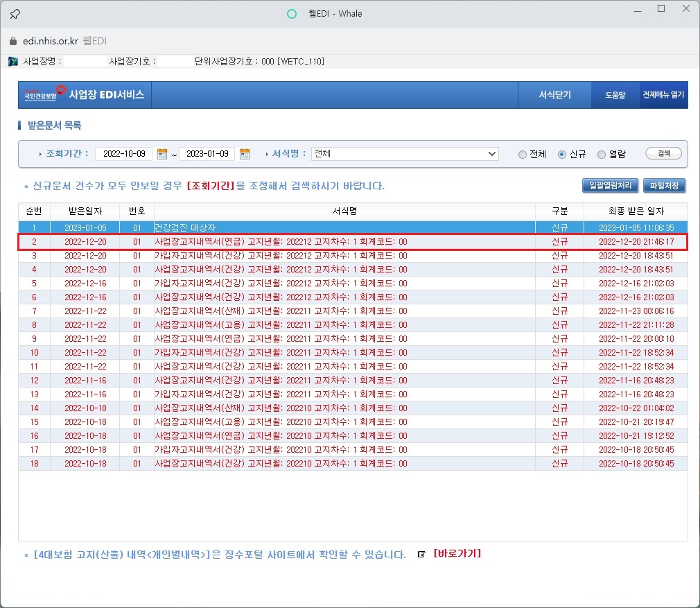This screenshot has width=700, height=608.
Task: Click timestamp 2022-11-23 00:06:16
Action: tap(636, 311)
